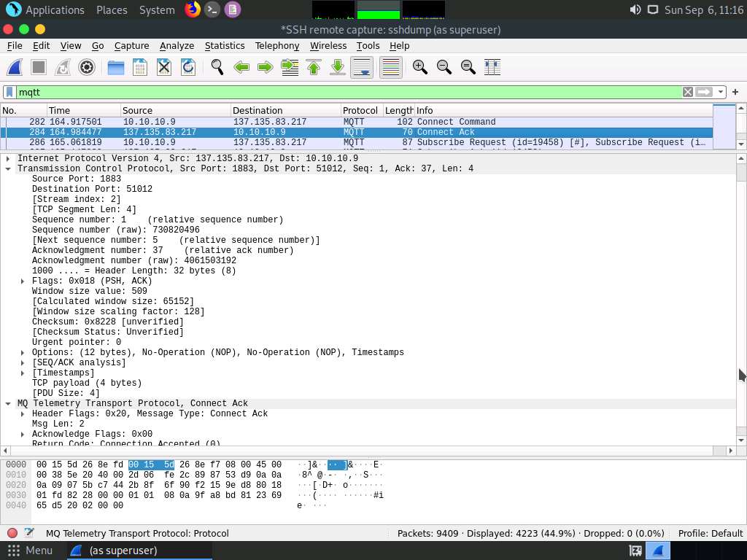The height and width of the screenshot is (560, 747).
Task: Go to the last packet
Action: 336,67
